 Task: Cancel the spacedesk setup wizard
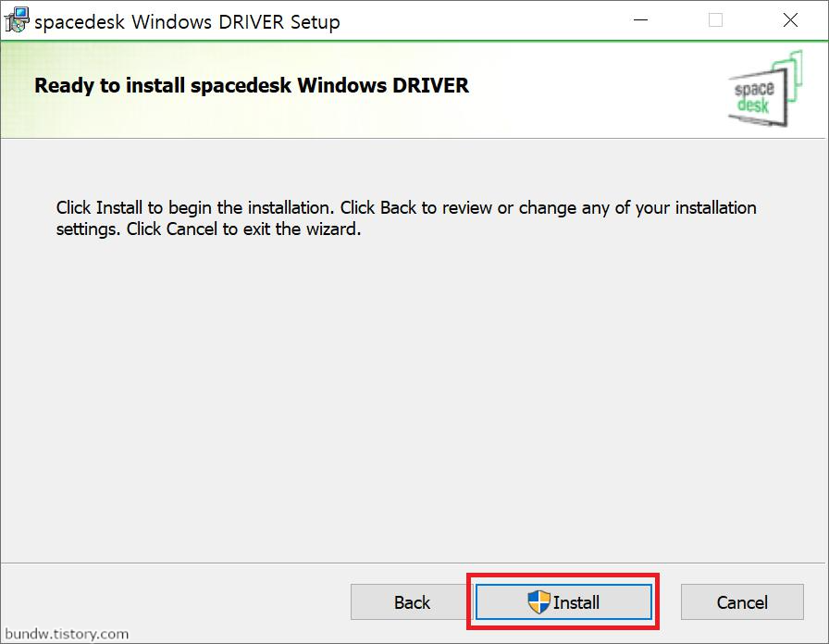(742, 601)
